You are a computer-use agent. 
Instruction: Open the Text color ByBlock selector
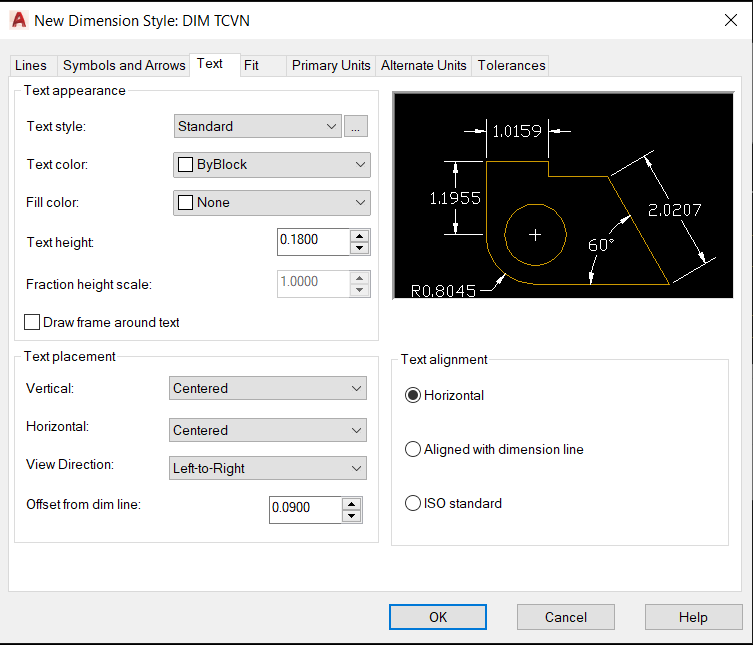pyautogui.click(x=272, y=164)
